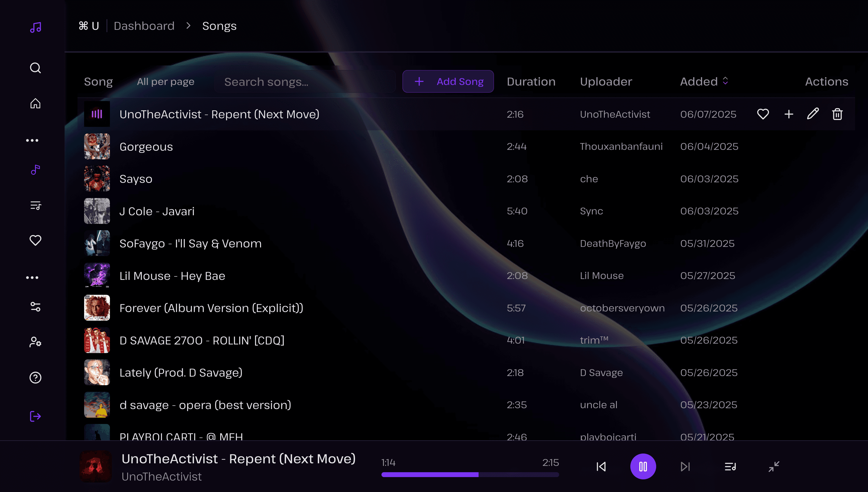The height and width of the screenshot is (492, 868).
Task: Open favorites via sidebar heart icon
Action: 36,240
